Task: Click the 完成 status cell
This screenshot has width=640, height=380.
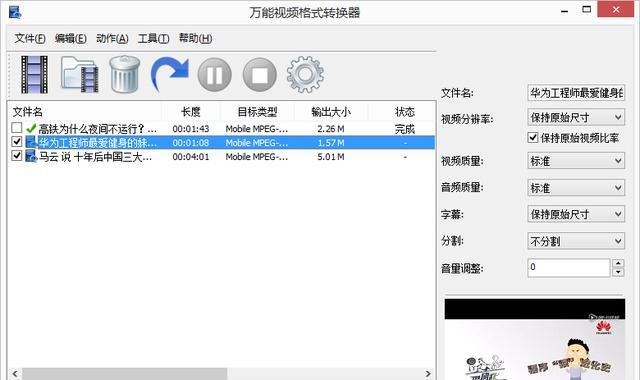Action: coord(404,129)
